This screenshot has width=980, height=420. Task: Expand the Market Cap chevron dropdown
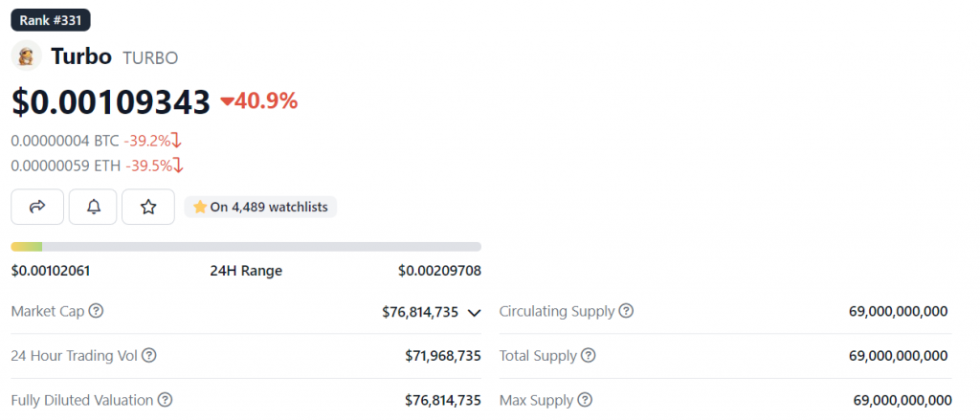474,312
